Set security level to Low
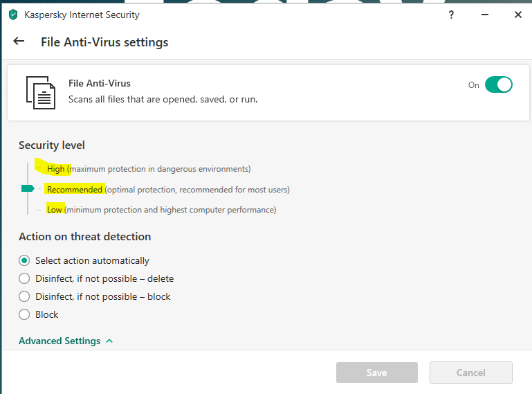Image resolution: width=532 pixels, height=394 pixels. [54, 210]
